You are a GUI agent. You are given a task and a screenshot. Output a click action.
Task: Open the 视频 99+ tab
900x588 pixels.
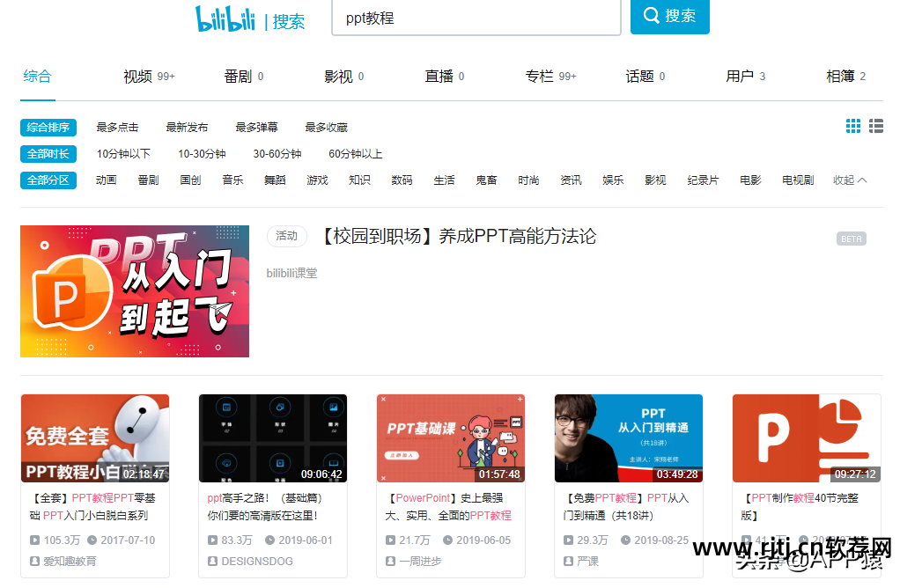tap(149, 77)
